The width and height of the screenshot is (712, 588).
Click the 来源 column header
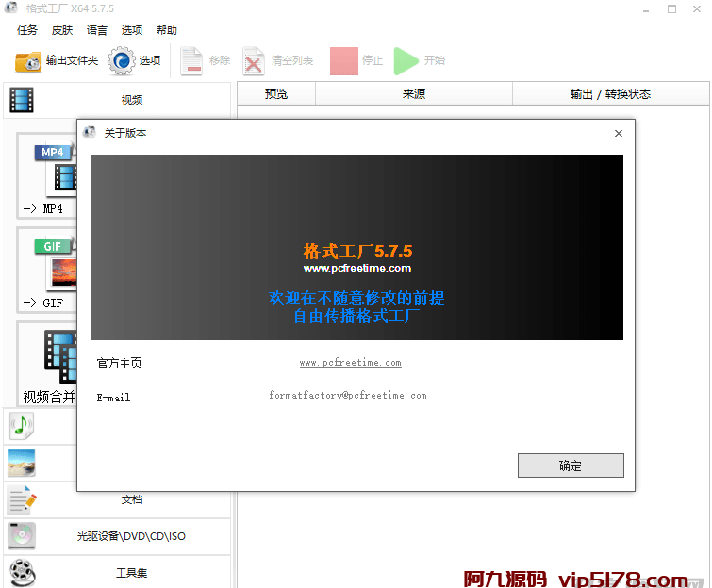(414, 94)
